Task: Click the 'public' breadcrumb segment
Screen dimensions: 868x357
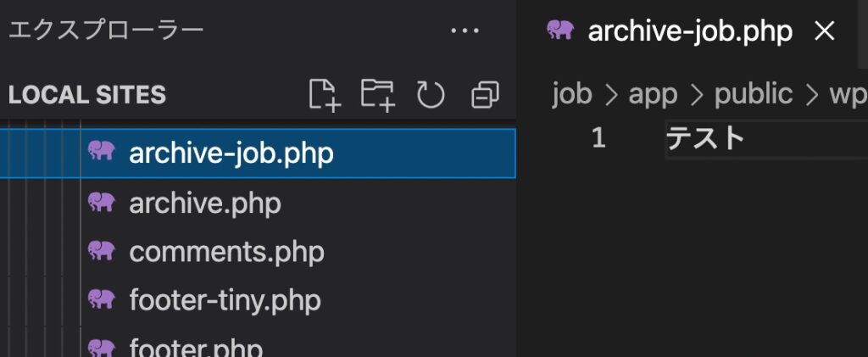Action: click(x=754, y=93)
